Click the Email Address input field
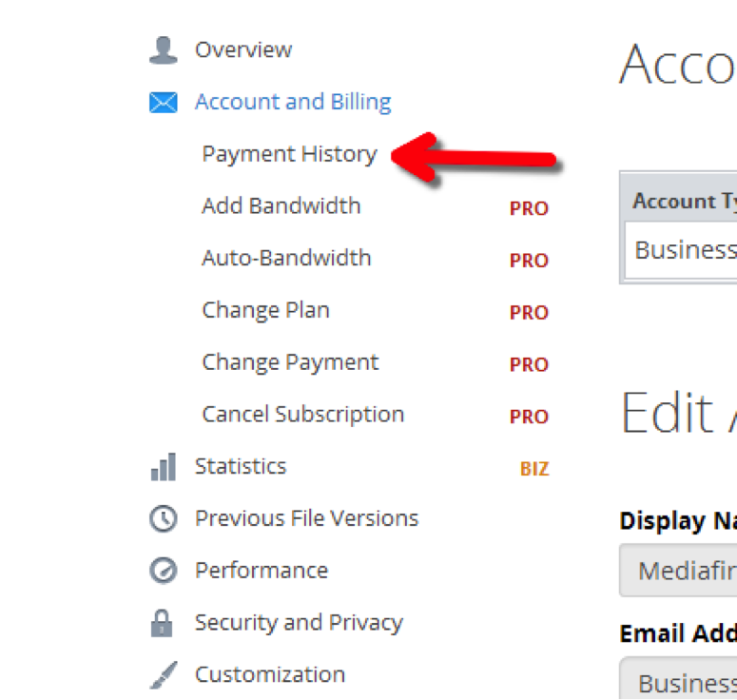 click(677, 681)
